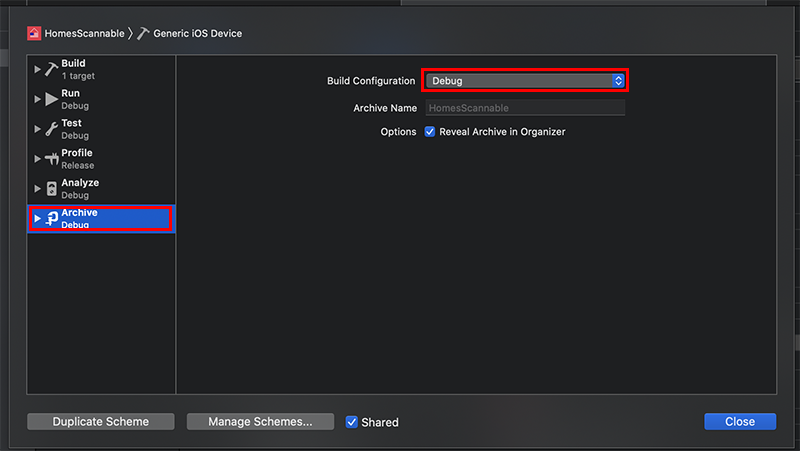
Task: Click the Profile instrument icon
Action: click(51, 159)
